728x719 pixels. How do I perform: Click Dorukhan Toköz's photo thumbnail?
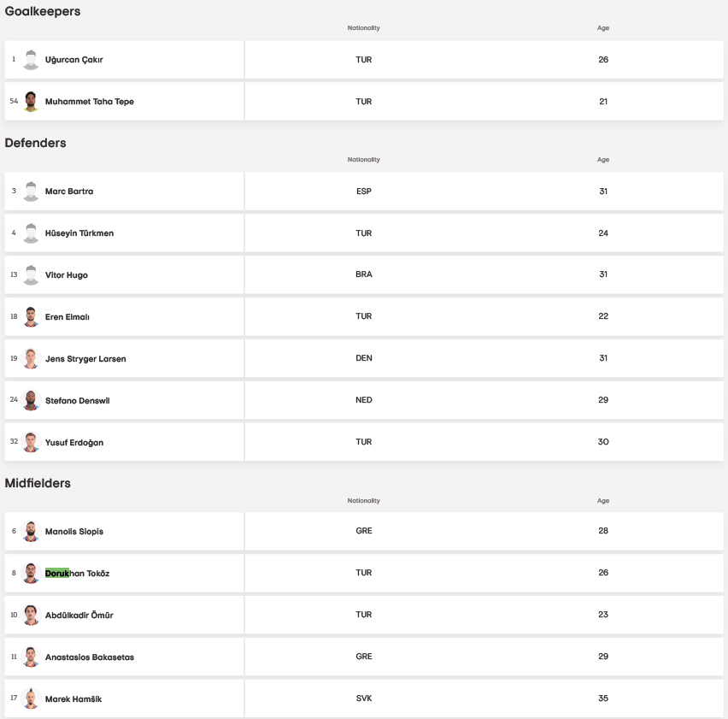(x=32, y=574)
